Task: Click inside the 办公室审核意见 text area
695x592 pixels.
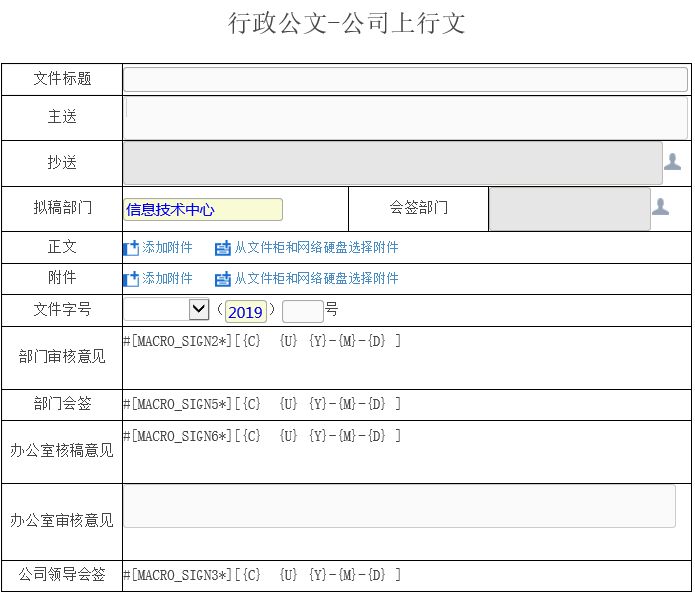Action: point(399,506)
